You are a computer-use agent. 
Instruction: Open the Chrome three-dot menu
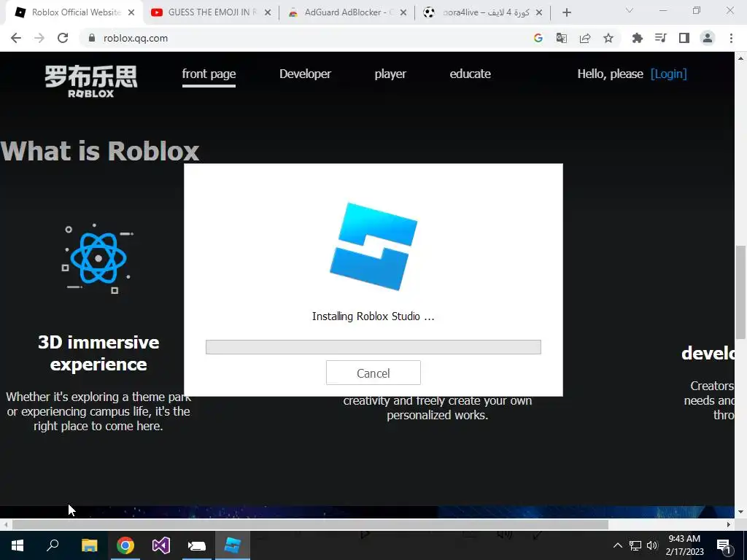pyautogui.click(x=731, y=38)
